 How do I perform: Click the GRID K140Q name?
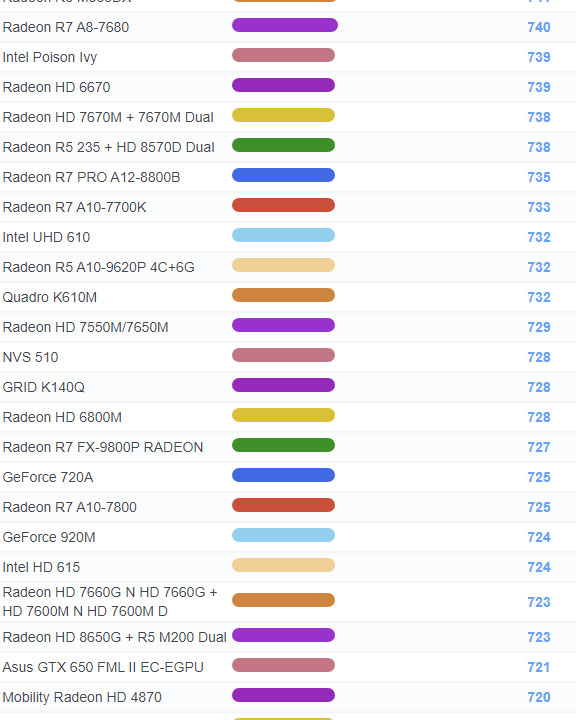pyautogui.click(x=44, y=387)
